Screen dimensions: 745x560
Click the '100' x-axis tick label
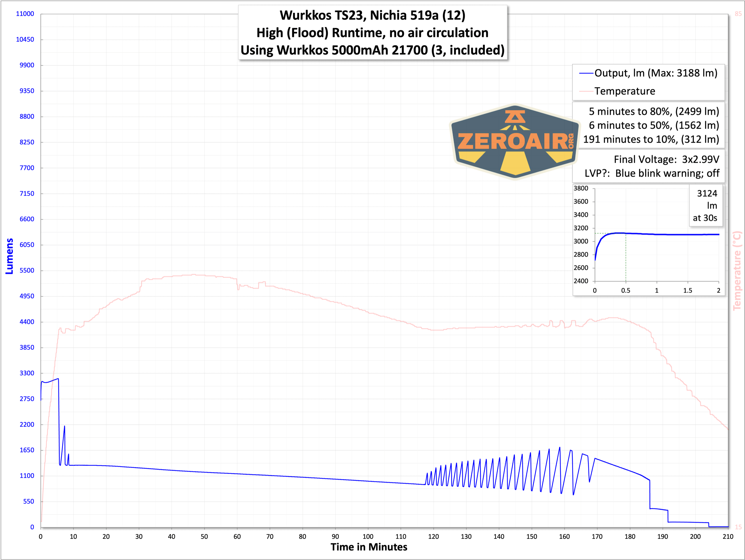pyautogui.click(x=368, y=536)
